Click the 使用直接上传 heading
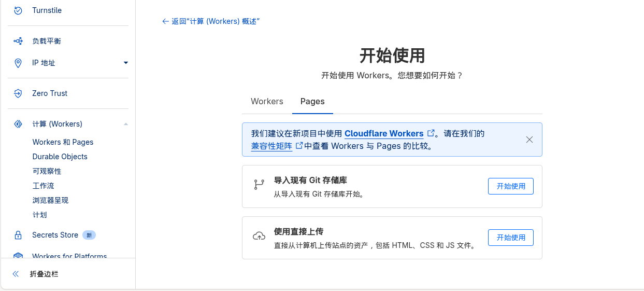Viewport: 644px width, 291px height. click(x=298, y=232)
